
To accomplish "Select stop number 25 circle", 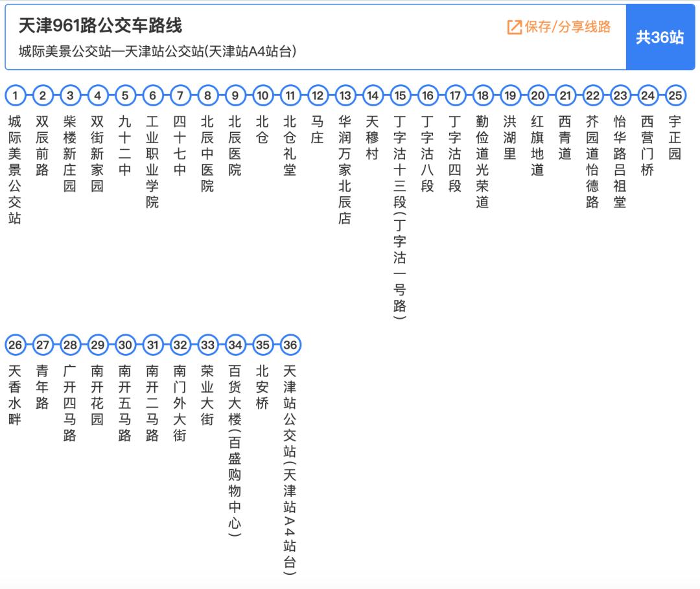I will pos(675,95).
